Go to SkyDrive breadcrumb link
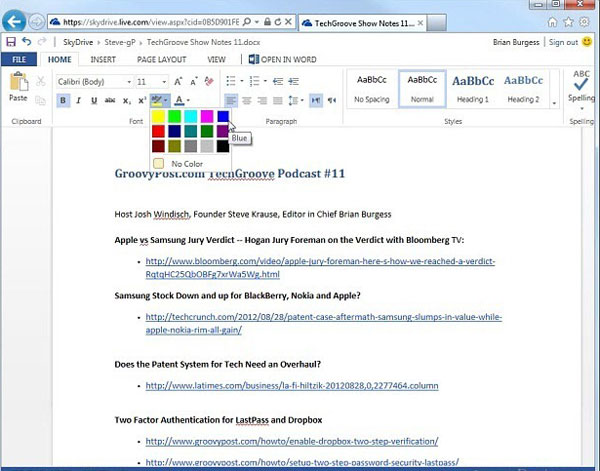 click(x=78, y=42)
